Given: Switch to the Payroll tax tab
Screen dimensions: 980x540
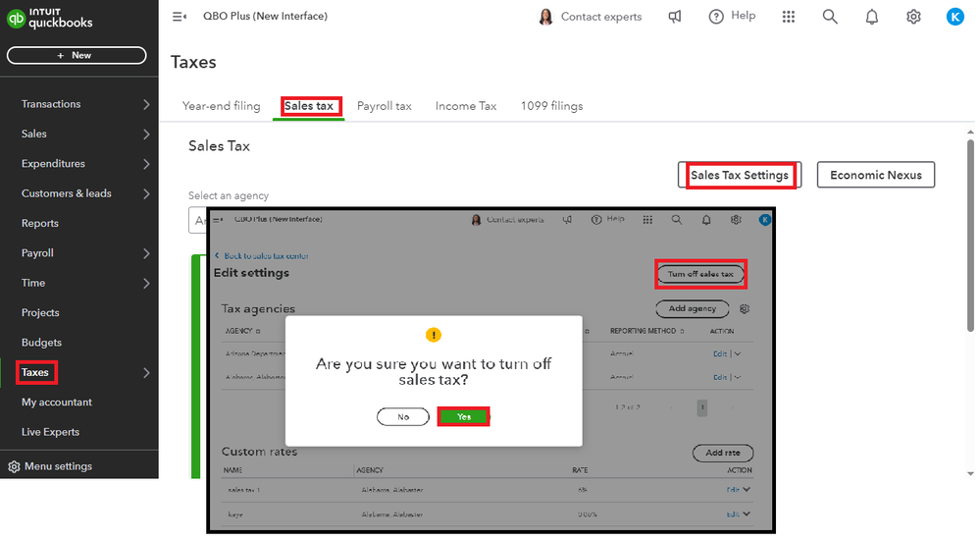Looking at the screenshot, I should click(385, 106).
